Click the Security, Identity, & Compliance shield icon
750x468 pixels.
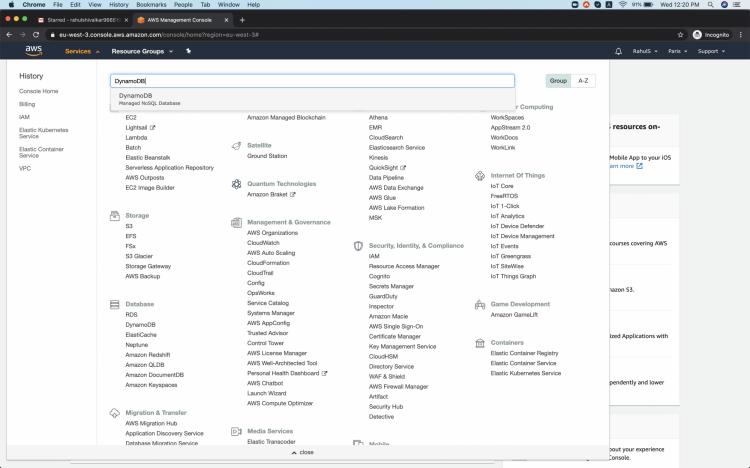[x=359, y=245]
